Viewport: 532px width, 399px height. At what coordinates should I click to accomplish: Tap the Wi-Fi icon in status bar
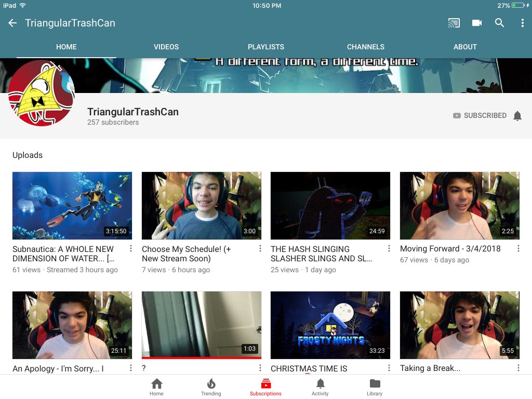(23, 5)
